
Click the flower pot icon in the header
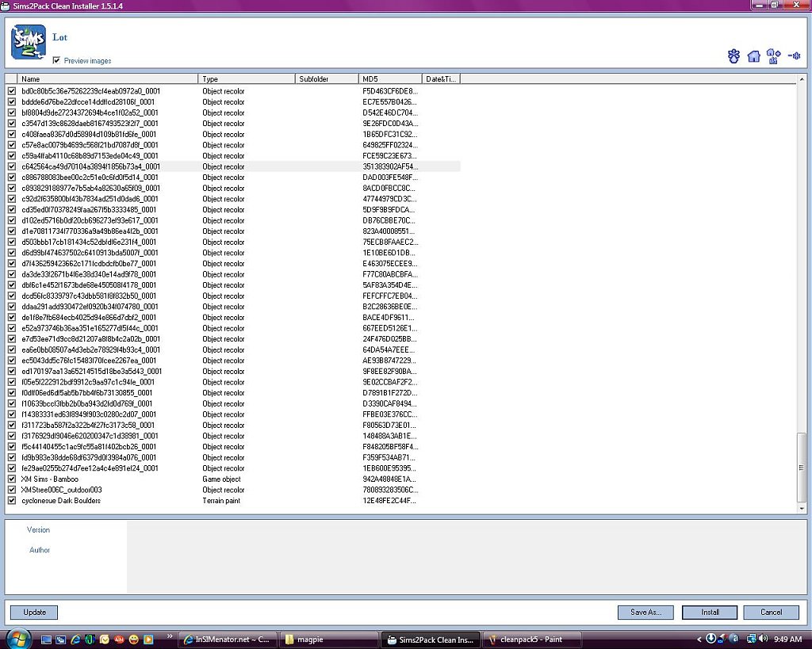[733, 56]
